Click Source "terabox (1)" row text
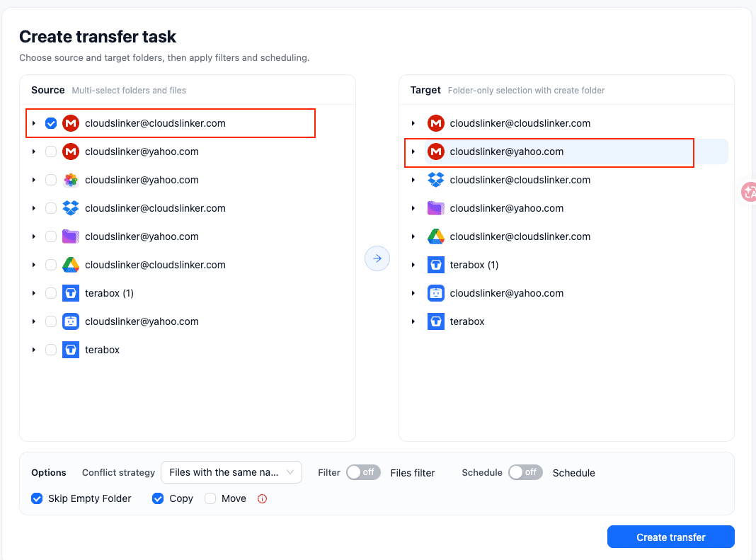The image size is (756, 560). [109, 293]
